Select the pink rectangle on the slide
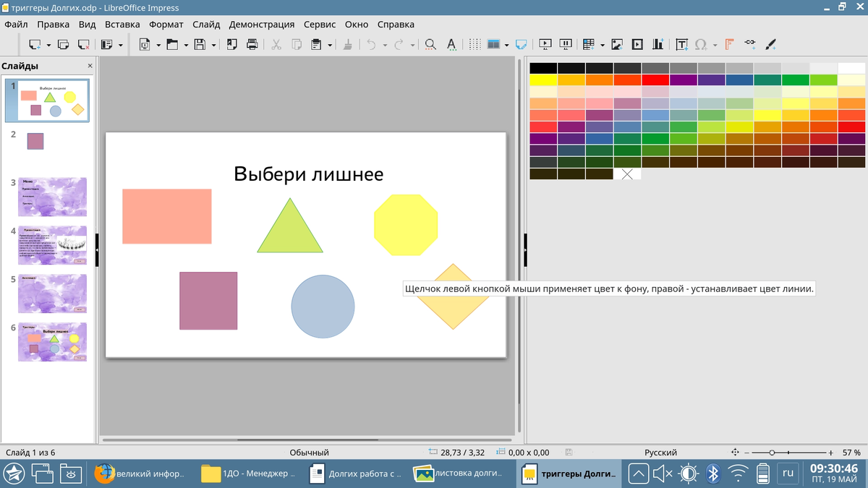 pyautogui.click(x=167, y=216)
